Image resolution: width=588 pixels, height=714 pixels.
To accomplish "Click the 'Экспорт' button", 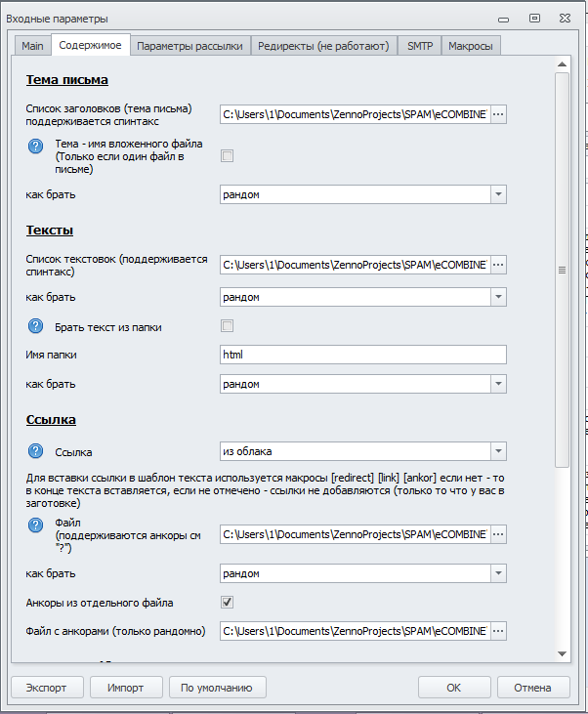I will (47, 688).
